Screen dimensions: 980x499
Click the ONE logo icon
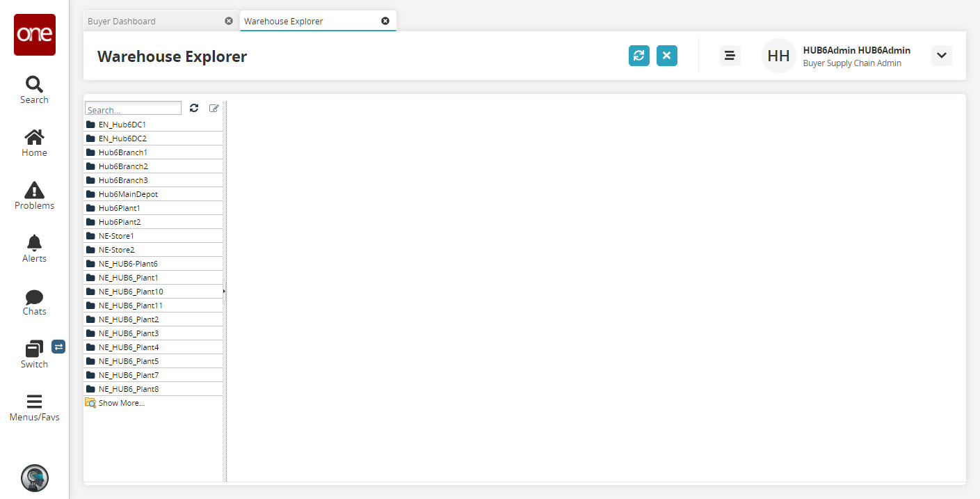[x=35, y=35]
